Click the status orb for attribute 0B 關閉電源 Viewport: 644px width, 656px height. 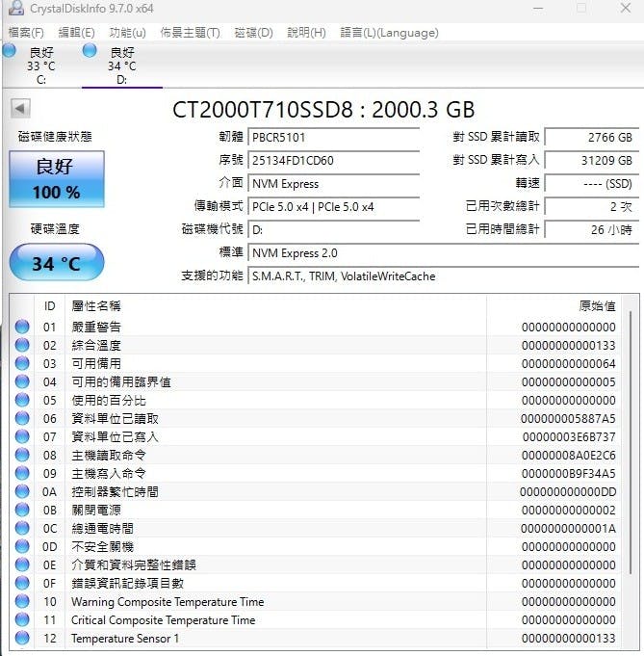click(x=22, y=510)
